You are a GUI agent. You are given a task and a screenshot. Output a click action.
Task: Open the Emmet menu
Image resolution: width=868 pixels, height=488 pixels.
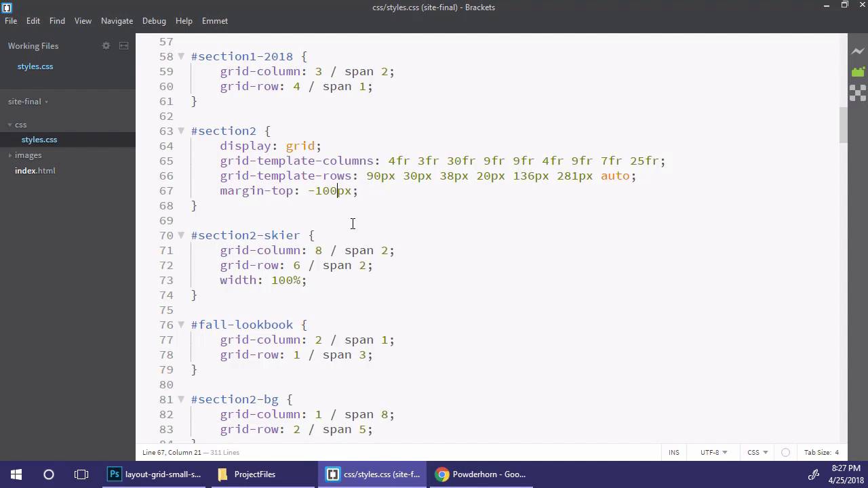tap(215, 21)
